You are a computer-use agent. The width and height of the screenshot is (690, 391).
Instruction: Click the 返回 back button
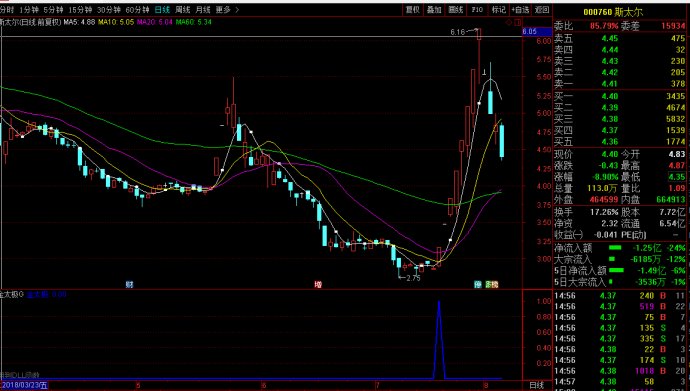click(x=542, y=10)
